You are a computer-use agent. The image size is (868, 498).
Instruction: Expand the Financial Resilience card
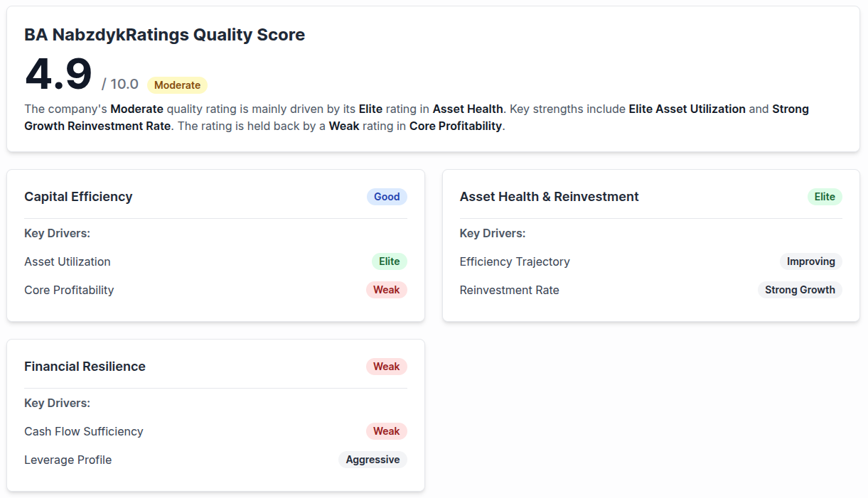click(x=85, y=367)
